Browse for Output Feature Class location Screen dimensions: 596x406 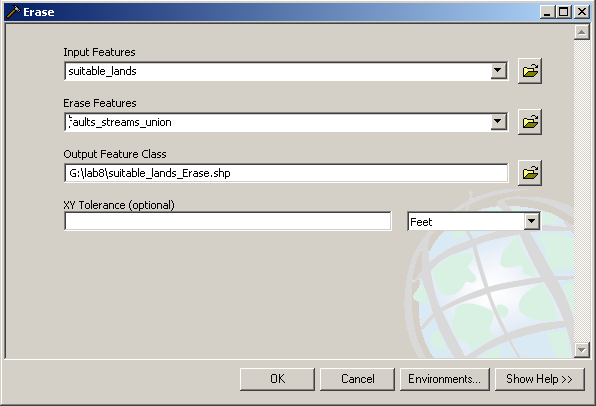click(530, 173)
